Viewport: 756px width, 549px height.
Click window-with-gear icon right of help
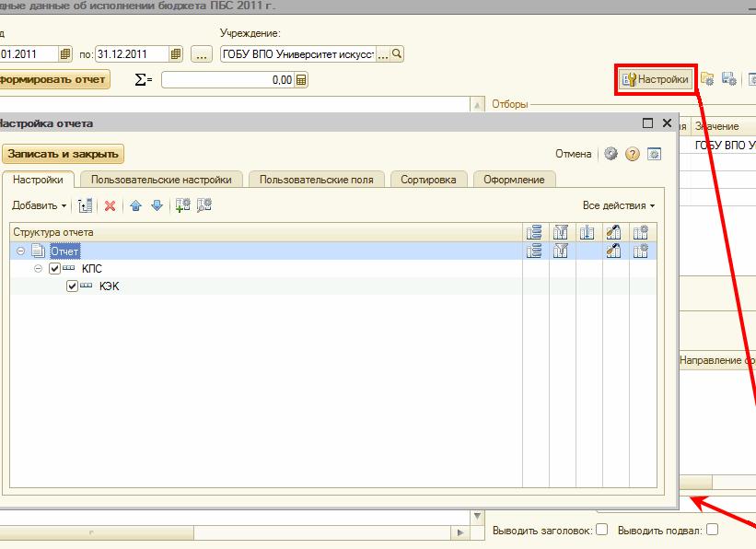654,154
